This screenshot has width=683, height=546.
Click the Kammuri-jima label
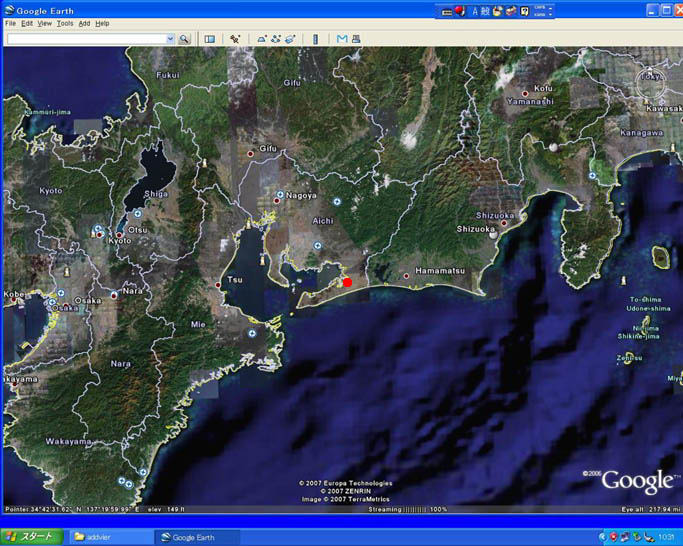coord(47,112)
